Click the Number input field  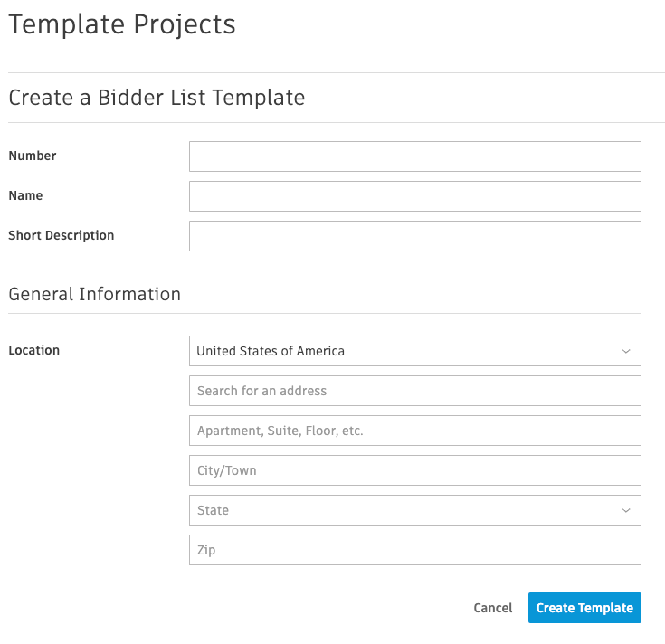pos(414,156)
